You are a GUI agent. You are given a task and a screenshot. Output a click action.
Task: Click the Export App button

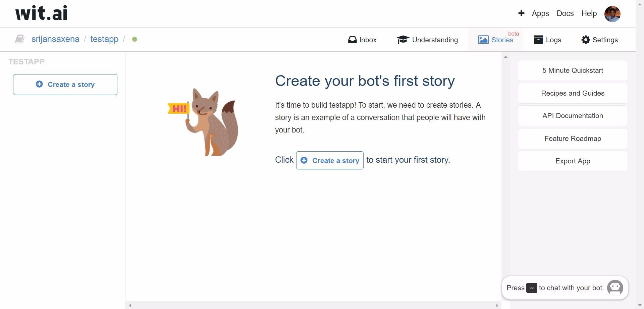coord(573,161)
